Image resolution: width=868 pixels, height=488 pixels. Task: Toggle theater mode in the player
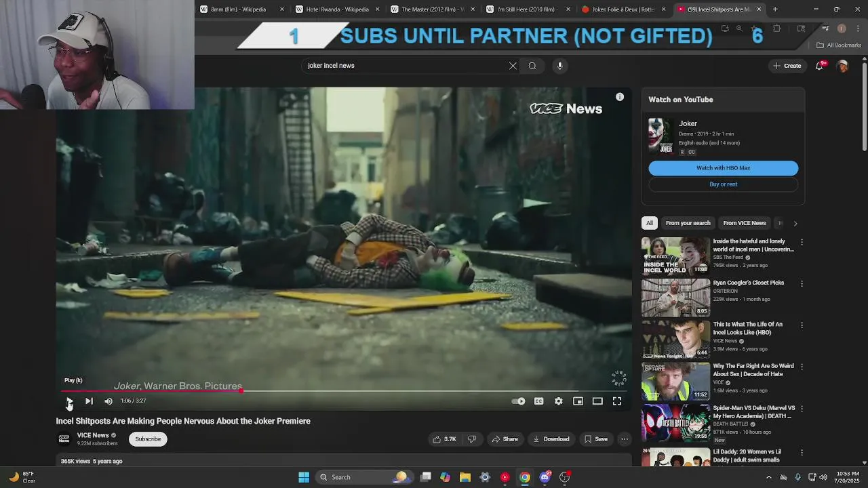(x=597, y=401)
